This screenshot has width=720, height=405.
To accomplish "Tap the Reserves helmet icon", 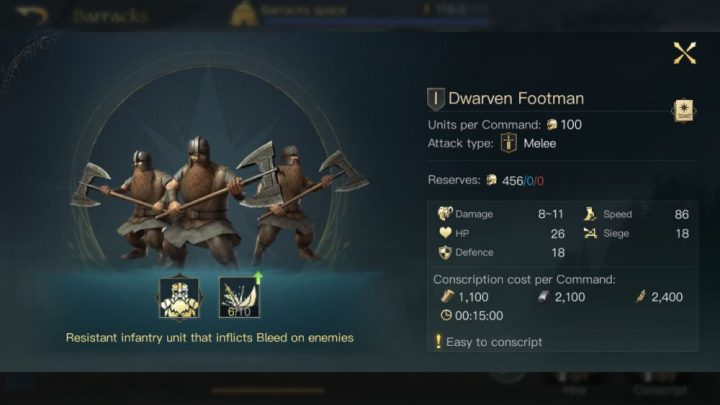I will [x=491, y=180].
